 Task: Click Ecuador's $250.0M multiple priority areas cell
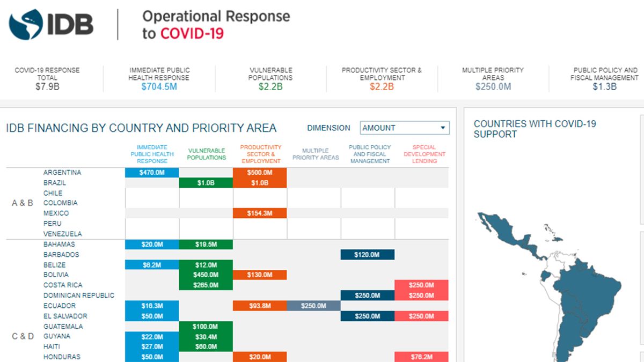313,306
